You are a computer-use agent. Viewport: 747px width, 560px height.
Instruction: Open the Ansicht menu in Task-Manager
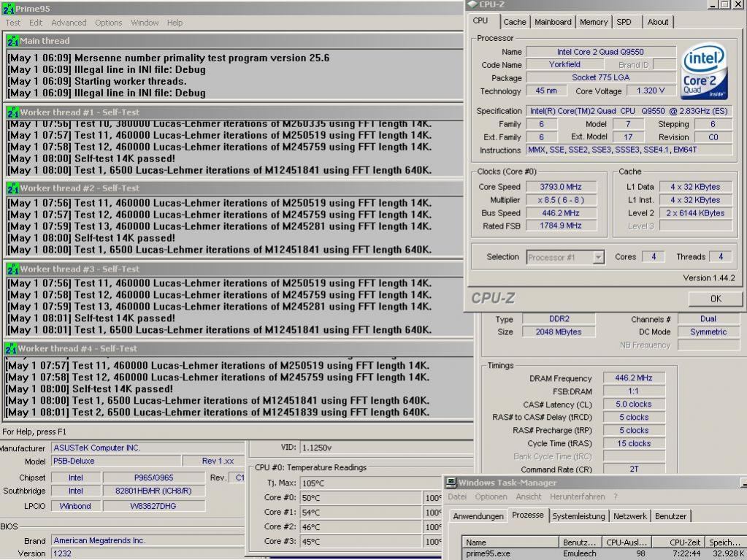[x=529, y=496]
